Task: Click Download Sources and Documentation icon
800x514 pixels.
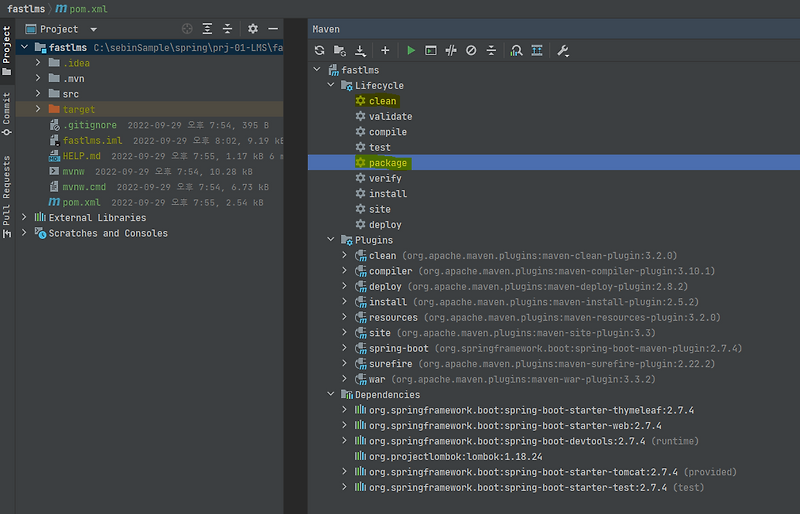Action: (x=358, y=50)
